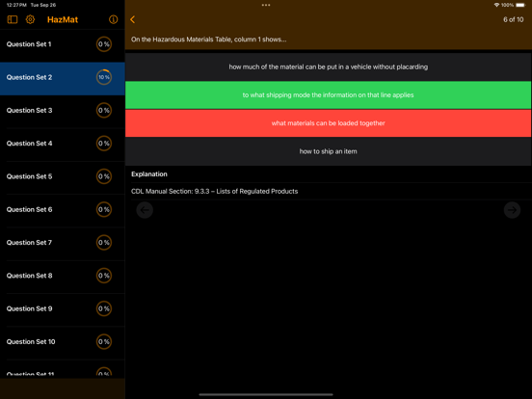Screen dimensions: 532x399
Task: Open Question Set 5
Action: [63, 176]
